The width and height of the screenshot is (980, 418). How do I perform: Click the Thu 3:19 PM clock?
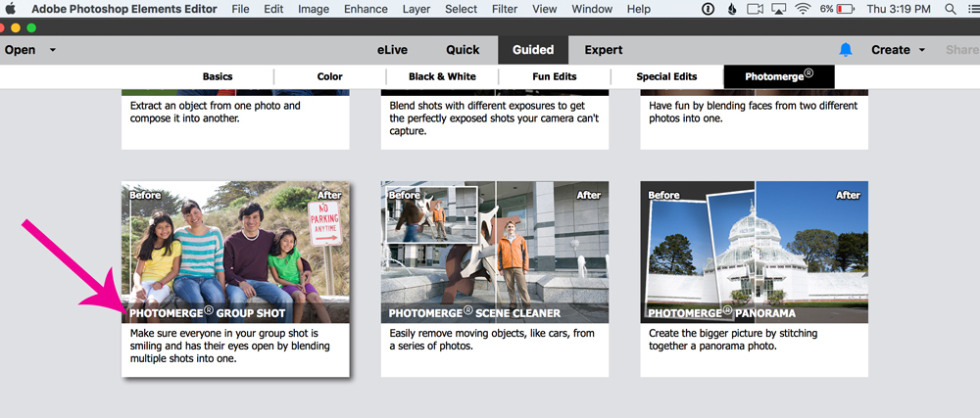[x=898, y=9]
